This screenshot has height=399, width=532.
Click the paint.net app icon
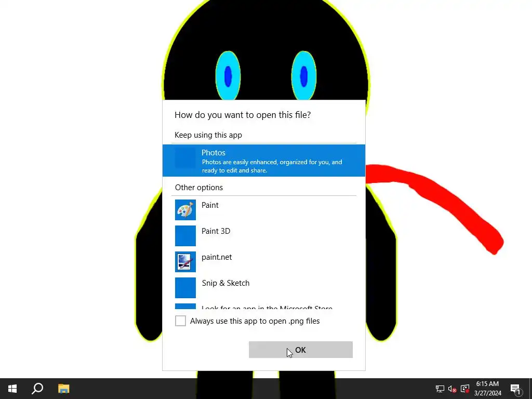(185, 262)
